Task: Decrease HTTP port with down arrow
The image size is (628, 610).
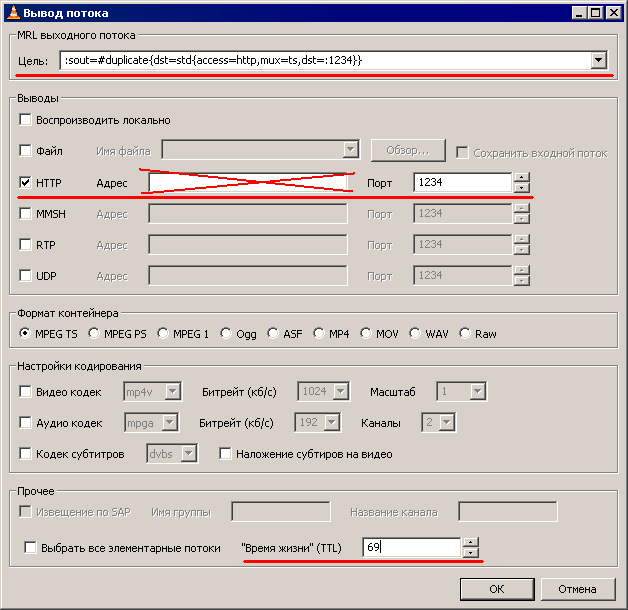Action: [x=521, y=188]
